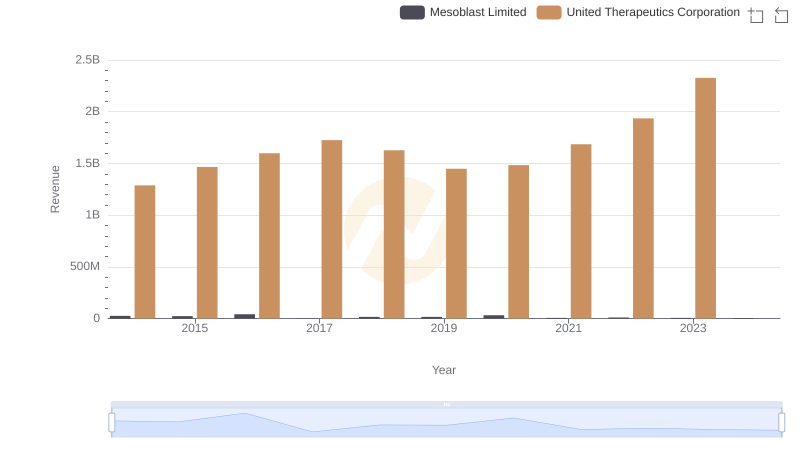Click the area zoom toolbox icon

tap(756, 15)
